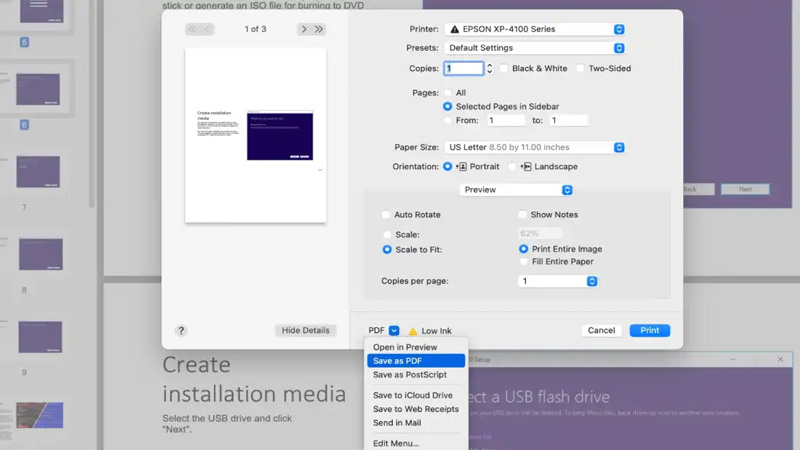Jump to last page in print preview
The height and width of the screenshot is (450, 800).
[319, 30]
